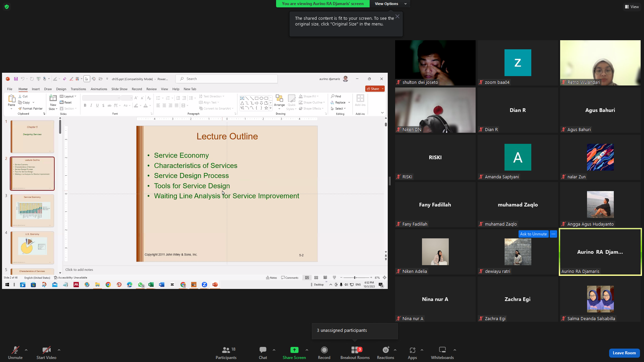Toggle the Comments pane in status bar
The image size is (644, 362).
pos(290,278)
